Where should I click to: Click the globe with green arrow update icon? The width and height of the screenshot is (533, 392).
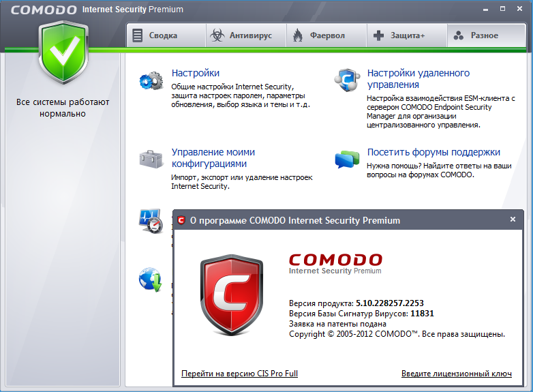(x=150, y=280)
